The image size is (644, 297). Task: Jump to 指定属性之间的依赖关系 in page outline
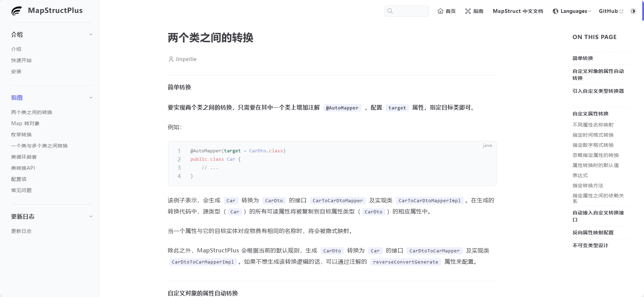pyautogui.click(x=598, y=198)
